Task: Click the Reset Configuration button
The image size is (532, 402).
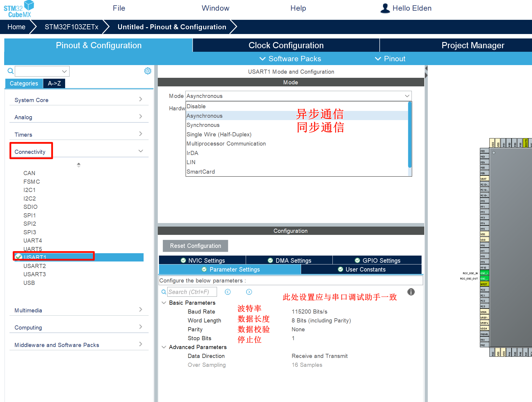Action: (195, 246)
